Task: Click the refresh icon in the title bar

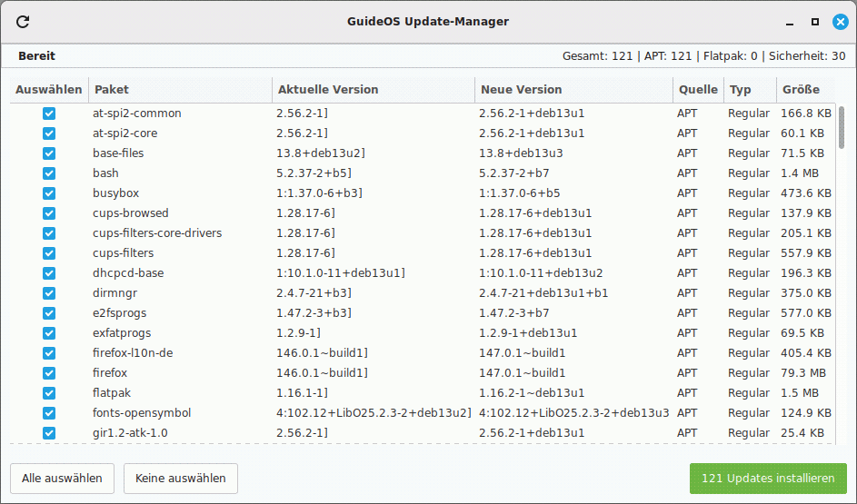Action: 24,22
